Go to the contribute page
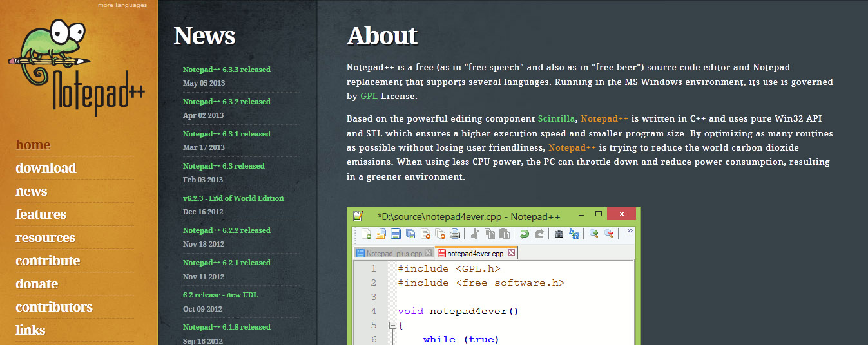Viewport: 868px width, 345px height. click(48, 261)
